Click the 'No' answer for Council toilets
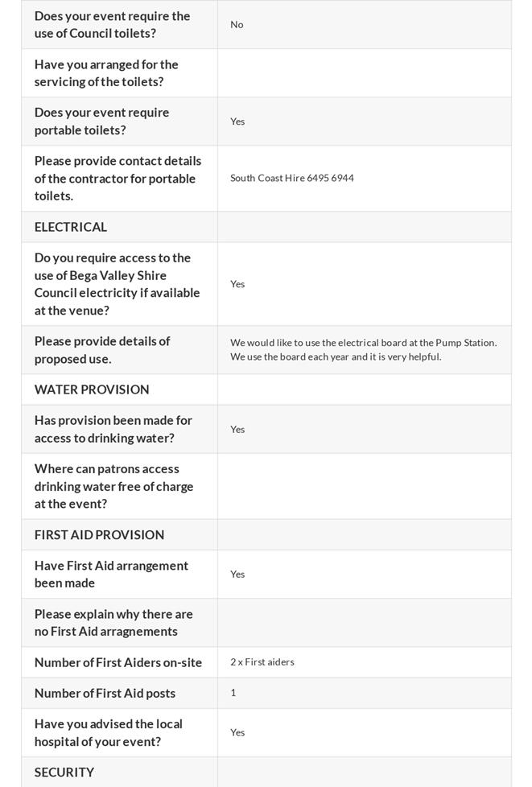The image size is (532, 787). pyautogui.click(x=237, y=25)
